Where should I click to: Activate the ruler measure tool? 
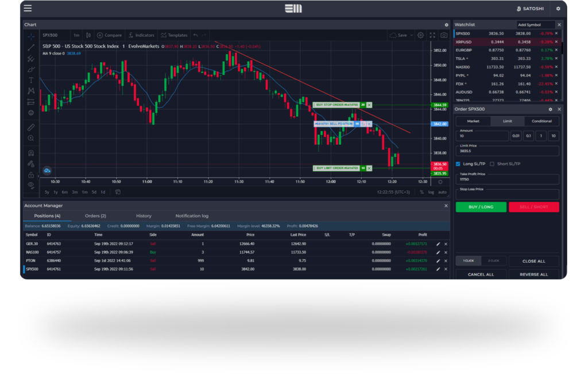[x=31, y=127]
